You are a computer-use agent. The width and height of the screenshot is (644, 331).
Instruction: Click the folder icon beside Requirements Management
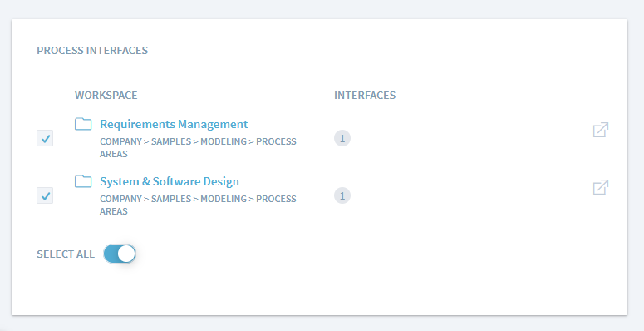(x=83, y=123)
